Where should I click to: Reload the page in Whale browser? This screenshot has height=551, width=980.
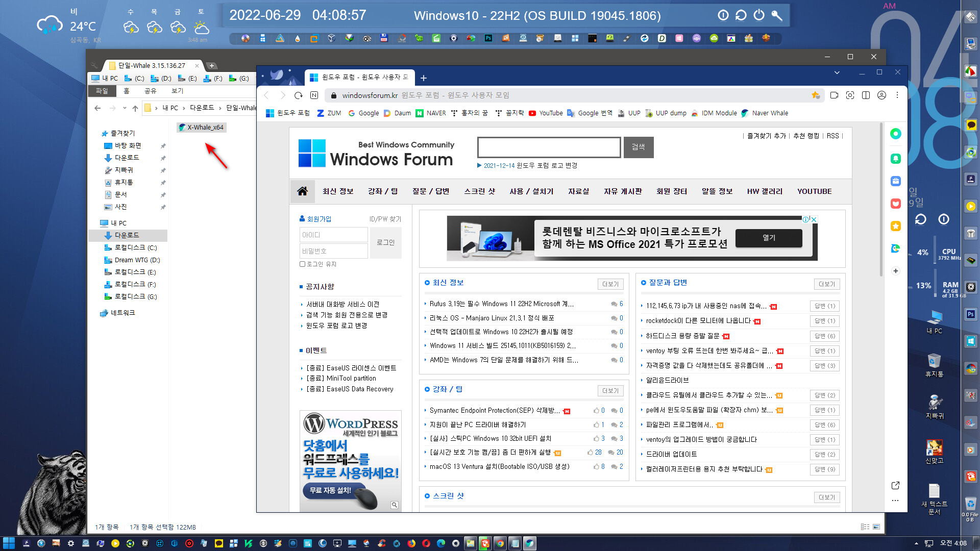[299, 95]
